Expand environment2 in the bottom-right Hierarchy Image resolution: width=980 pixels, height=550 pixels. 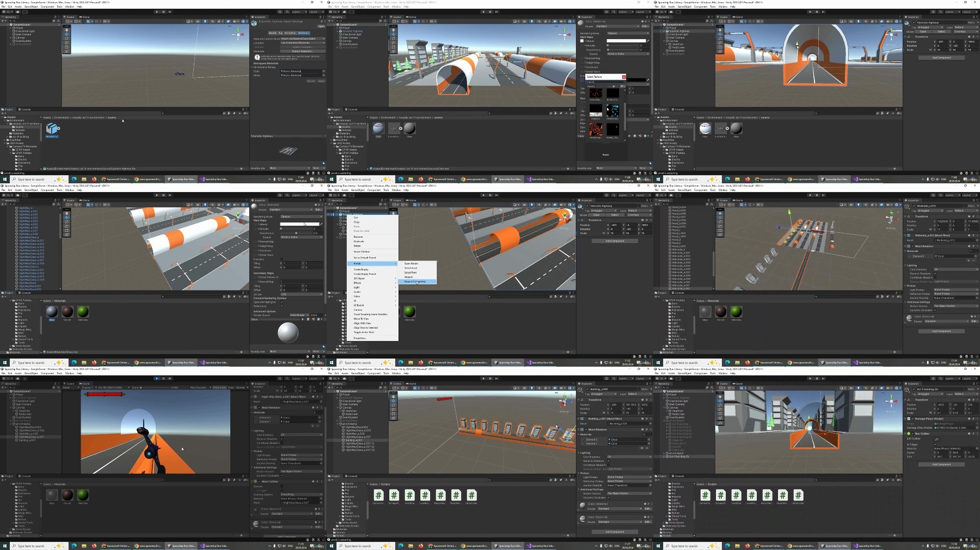665,453
